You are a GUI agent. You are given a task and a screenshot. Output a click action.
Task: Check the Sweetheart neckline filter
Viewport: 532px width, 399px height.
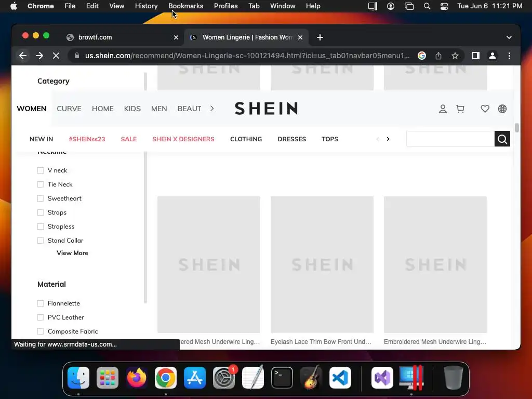[x=41, y=198]
